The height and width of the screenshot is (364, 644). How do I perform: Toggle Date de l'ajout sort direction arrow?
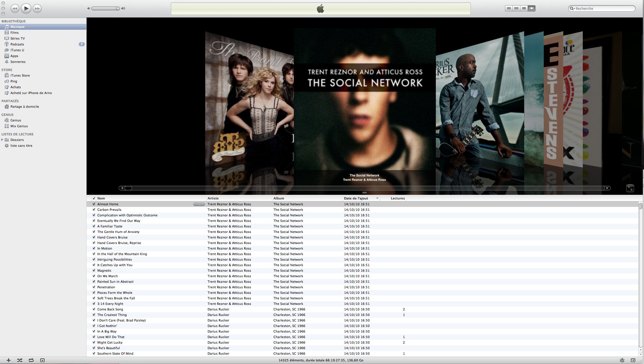point(377,198)
